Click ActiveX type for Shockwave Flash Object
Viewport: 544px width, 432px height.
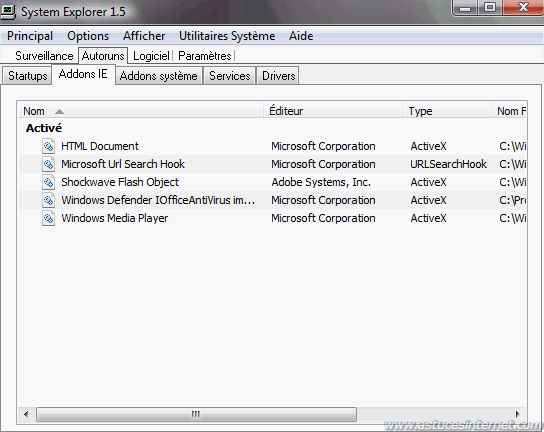(x=428, y=182)
